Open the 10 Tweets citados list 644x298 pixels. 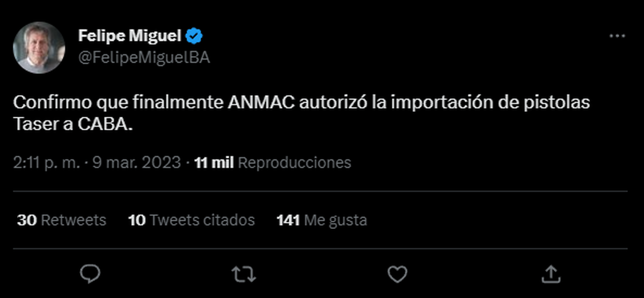click(x=192, y=220)
